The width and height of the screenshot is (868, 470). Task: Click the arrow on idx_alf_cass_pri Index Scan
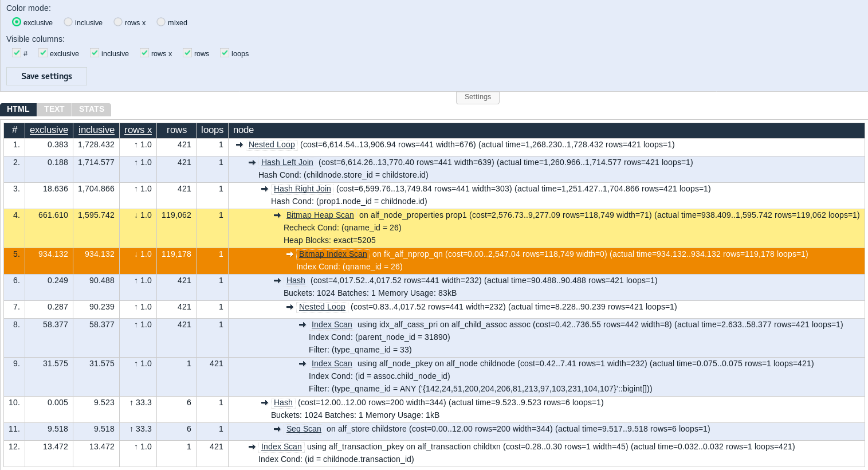coord(303,325)
